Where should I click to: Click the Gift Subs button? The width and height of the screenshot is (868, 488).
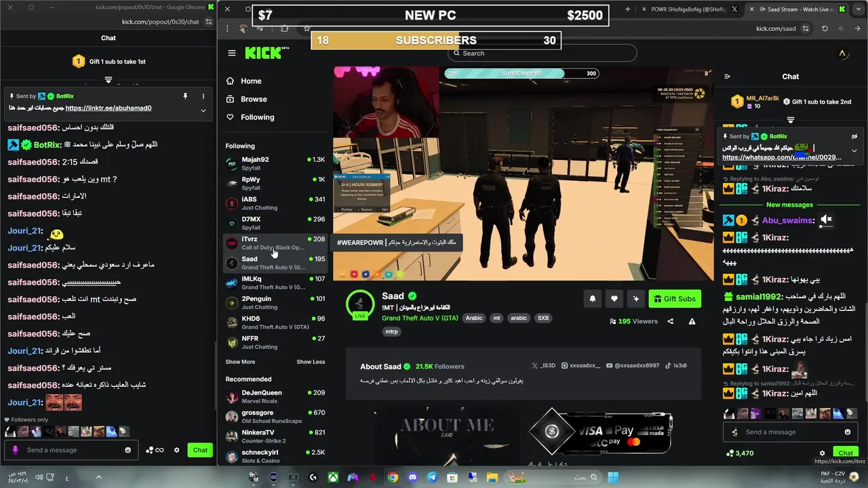pos(675,299)
